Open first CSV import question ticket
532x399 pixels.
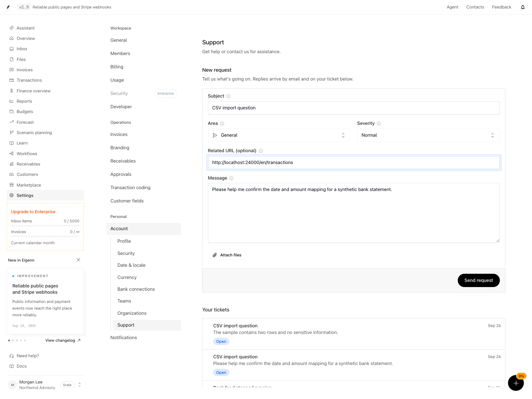click(x=354, y=334)
